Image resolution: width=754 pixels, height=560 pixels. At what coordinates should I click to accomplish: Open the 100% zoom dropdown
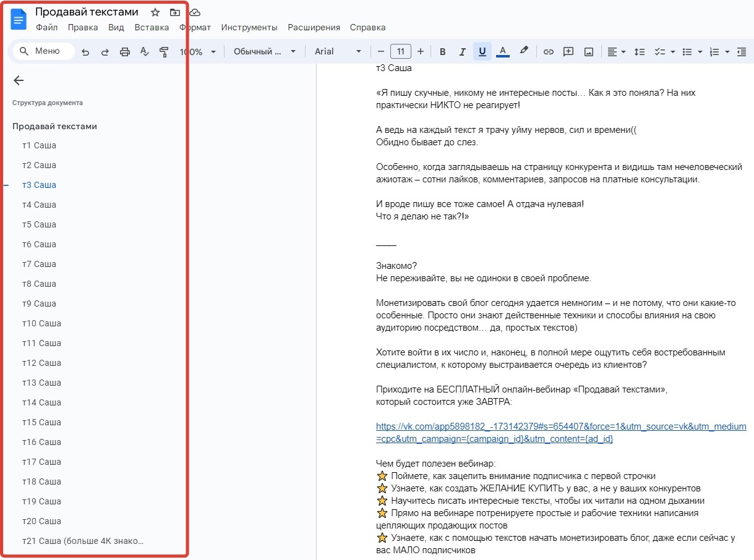point(197,52)
